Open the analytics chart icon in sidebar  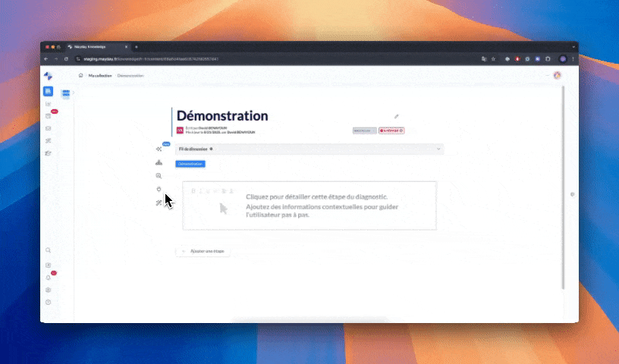coord(49,104)
